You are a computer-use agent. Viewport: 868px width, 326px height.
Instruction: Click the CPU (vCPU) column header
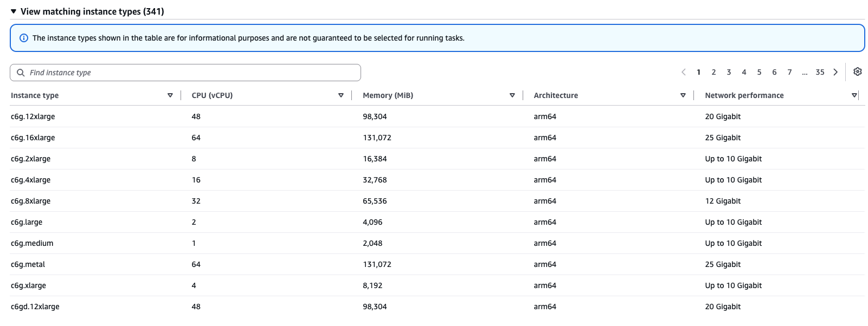click(x=212, y=95)
